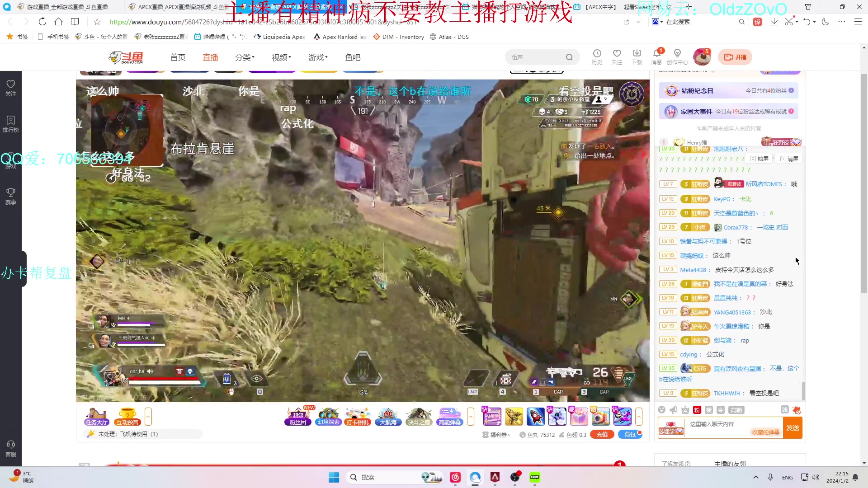Toggle the 令 chat option
868x488 pixels.
(x=721, y=410)
